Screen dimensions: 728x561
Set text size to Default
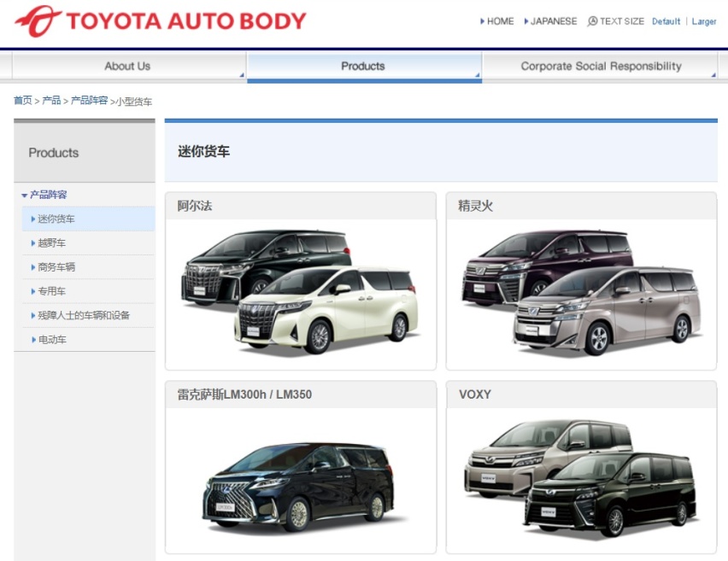point(666,21)
